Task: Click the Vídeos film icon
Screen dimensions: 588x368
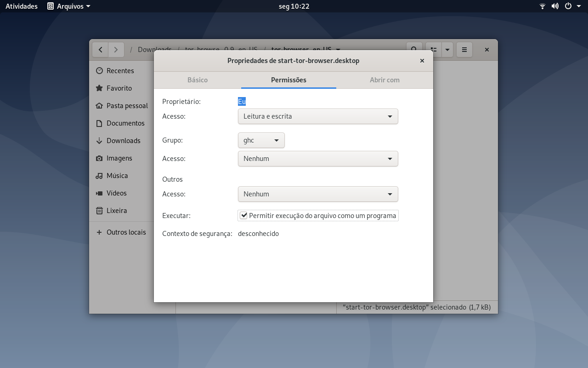Action: pos(99,193)
